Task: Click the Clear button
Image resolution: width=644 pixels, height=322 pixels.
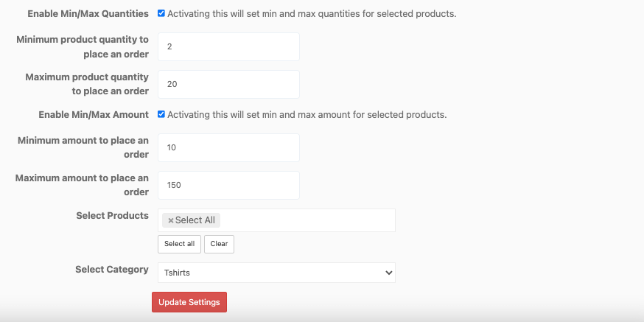Action: pyautogui.click(x=219, y=244)
